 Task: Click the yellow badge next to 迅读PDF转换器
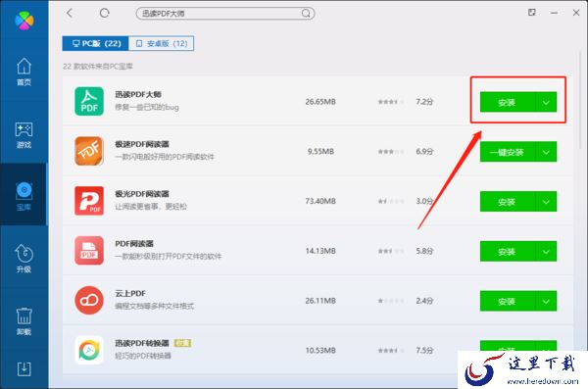pos(182,343)
